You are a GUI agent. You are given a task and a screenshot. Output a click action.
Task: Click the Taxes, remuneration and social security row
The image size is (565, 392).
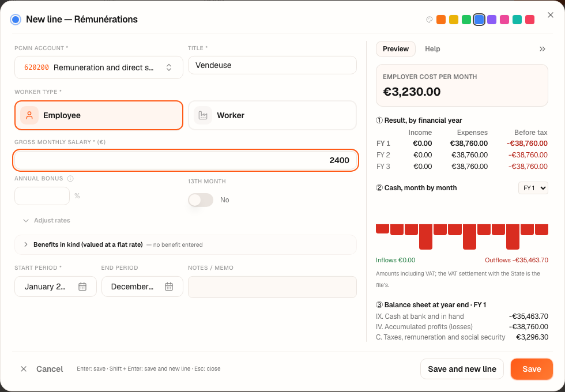pos(462,337)
